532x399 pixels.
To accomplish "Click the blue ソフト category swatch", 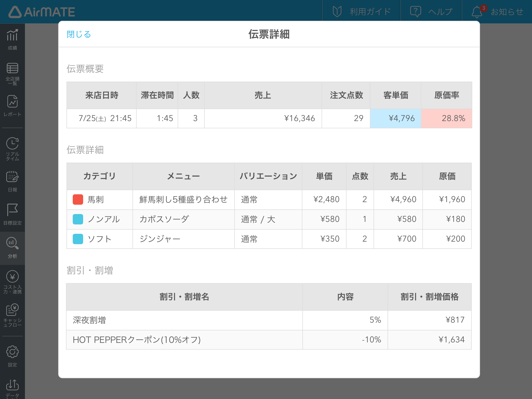I will (x=78, y=239).
